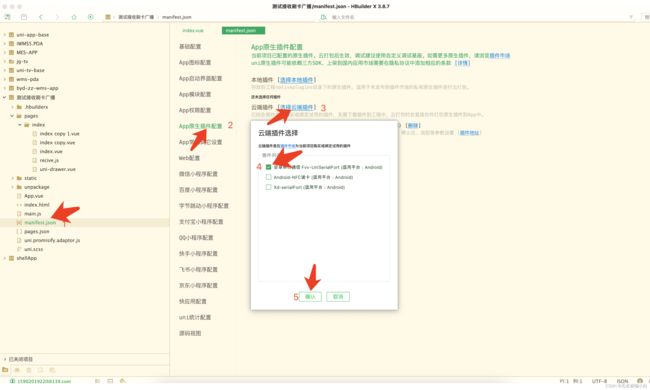Click the 选择本地插件 link
Image resolution: width=650 pixels, height=390 pixels.
click(x=296, y=80)
